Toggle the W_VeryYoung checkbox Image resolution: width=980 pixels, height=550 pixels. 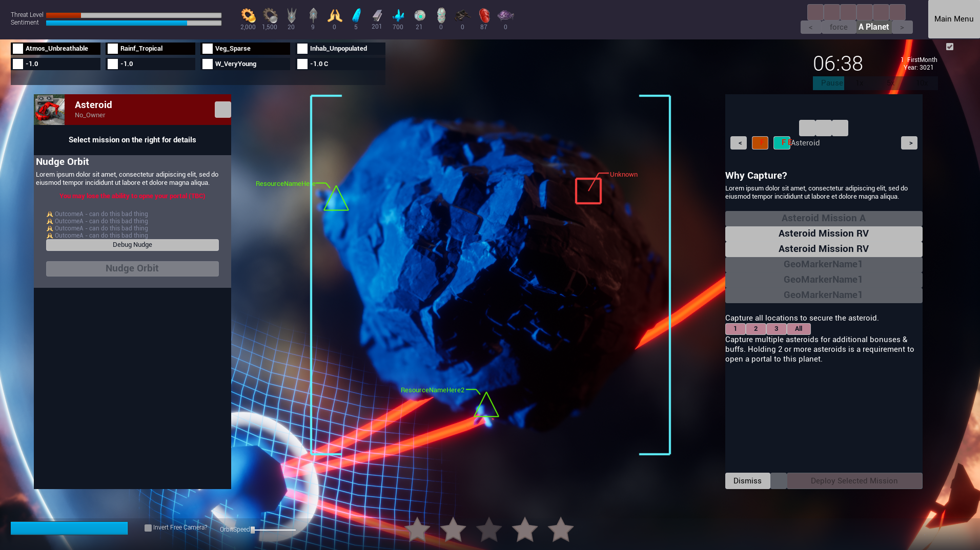coord(208,64)
